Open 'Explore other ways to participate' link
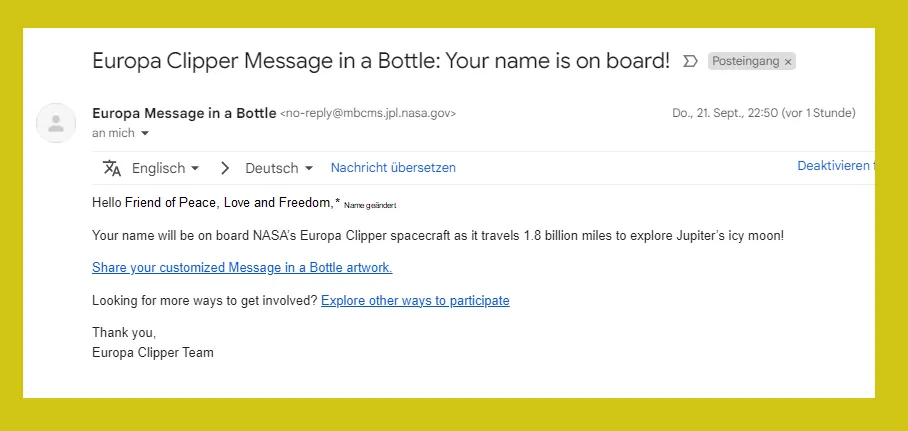Image resolution: width=908 pixels, height=431 pixels. pos(415,301)
